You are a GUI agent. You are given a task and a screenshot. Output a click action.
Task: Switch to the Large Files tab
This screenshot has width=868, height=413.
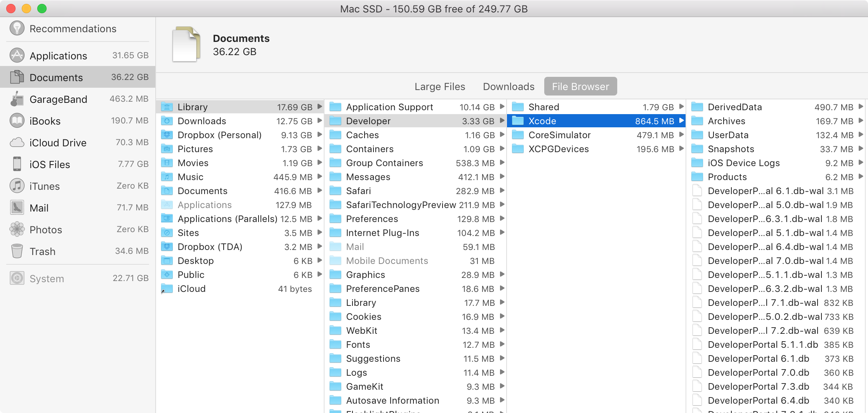click(440, 87)
